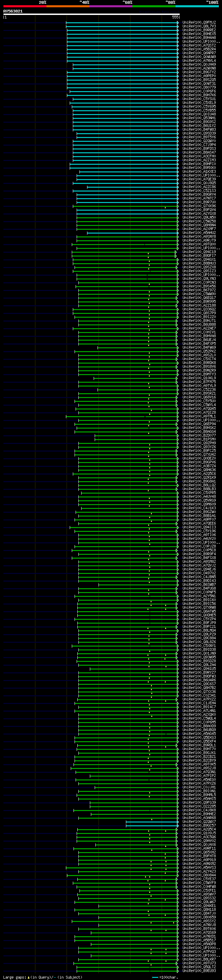
Task: Click the UniRef100_A7PVQ3 label
Action: [199, 951]
